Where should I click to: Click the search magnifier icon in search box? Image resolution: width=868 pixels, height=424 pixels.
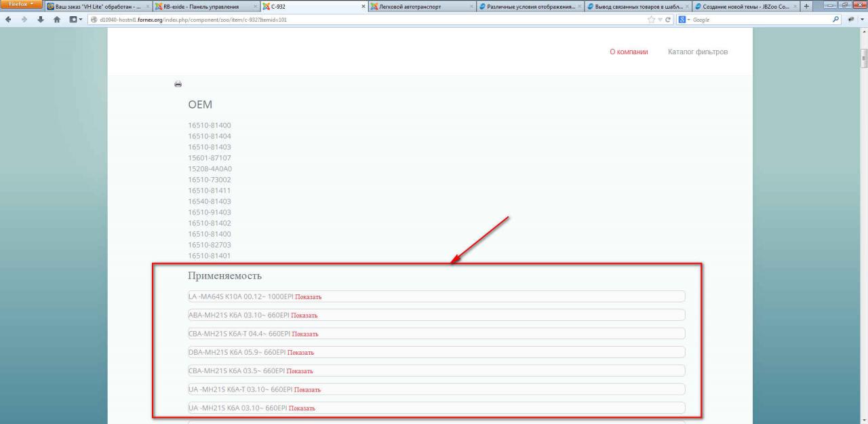(x=835, y=19)
